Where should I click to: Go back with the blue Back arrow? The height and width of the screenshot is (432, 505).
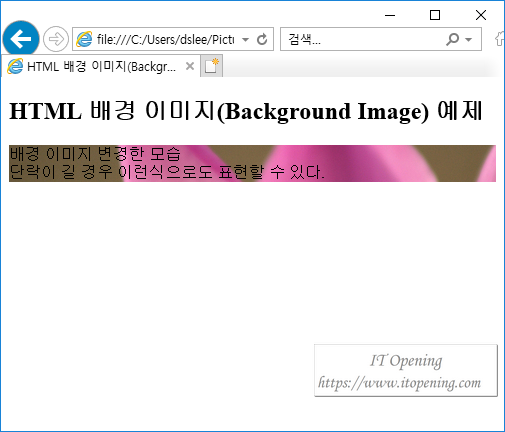click(21, 39)
